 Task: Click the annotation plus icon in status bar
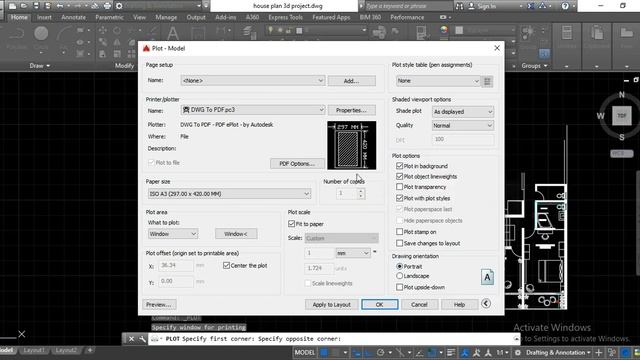point(599,353)
